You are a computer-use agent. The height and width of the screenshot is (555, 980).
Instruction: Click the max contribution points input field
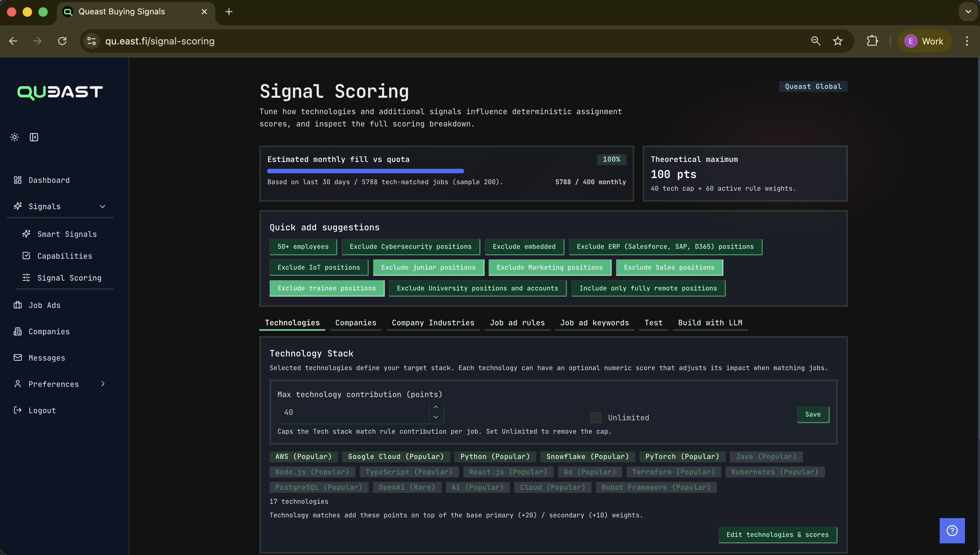point(354,412)
